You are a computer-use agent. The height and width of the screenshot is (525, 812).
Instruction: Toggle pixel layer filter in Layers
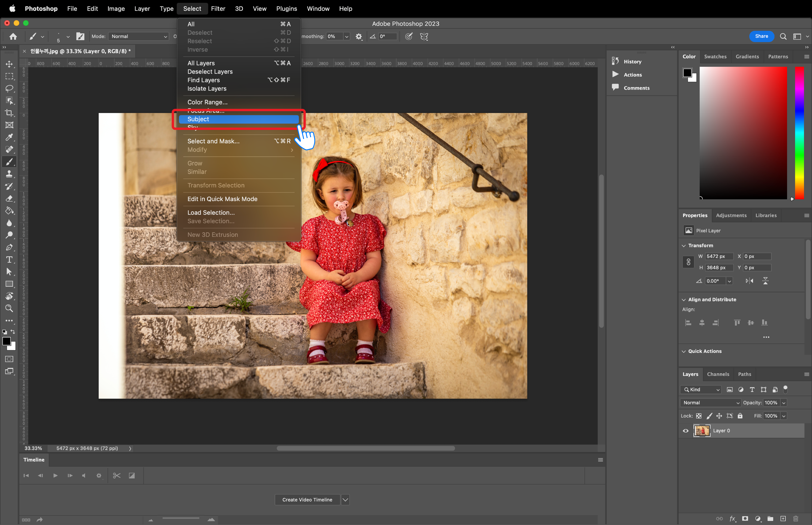coord(730,390)
